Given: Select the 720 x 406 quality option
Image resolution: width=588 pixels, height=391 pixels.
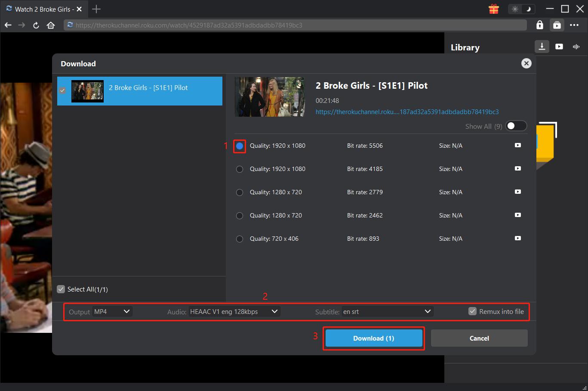Looking at the screenshot, I should coord(240,239).
